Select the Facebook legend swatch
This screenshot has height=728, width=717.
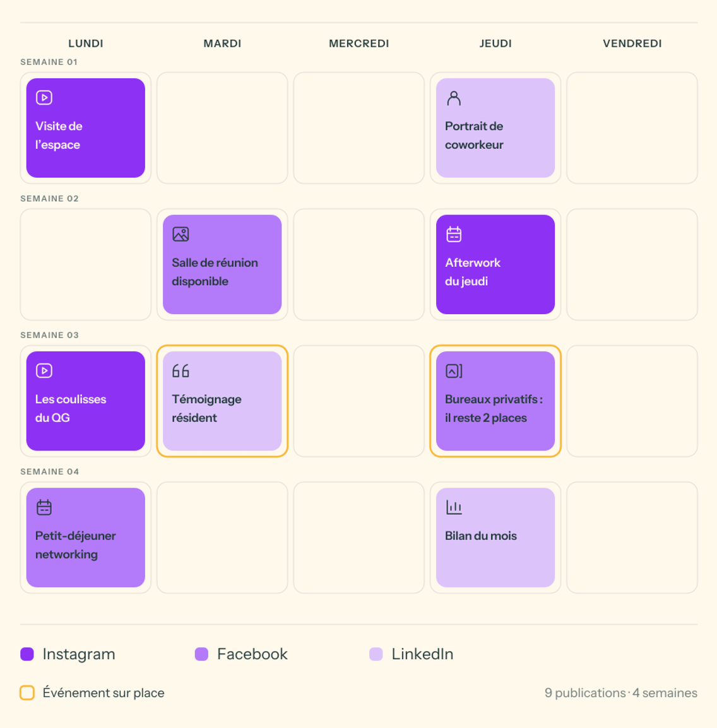click(201, 654)
